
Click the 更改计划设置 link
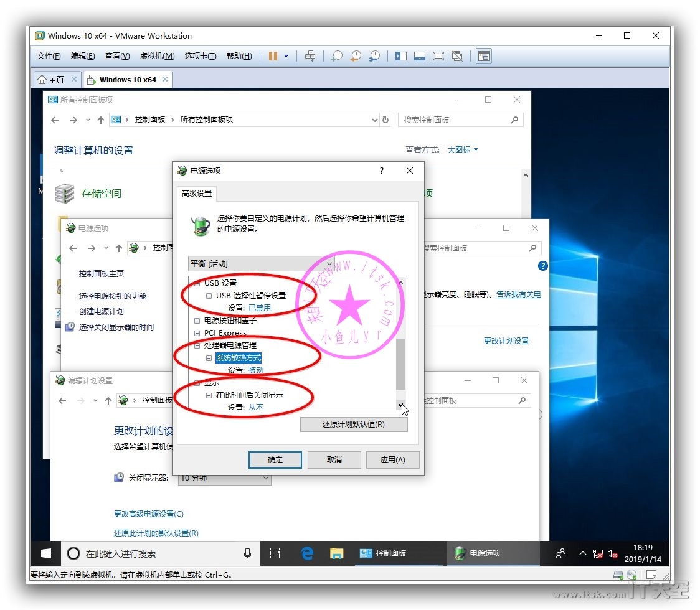(506, 341)
